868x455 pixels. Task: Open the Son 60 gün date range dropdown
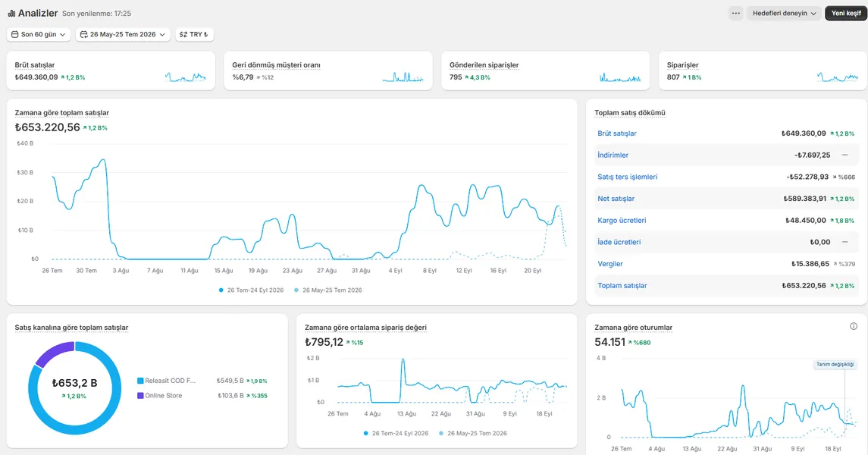coord(39,34)
